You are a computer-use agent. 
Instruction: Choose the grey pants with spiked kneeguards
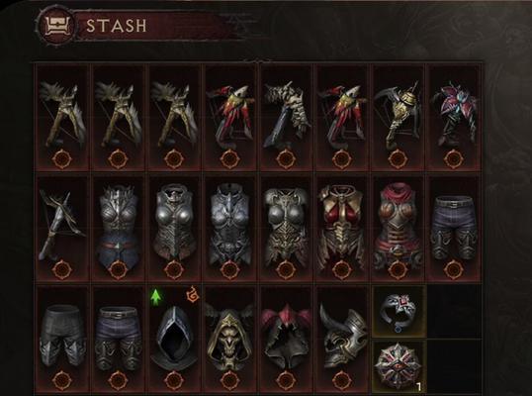(62, 340)
